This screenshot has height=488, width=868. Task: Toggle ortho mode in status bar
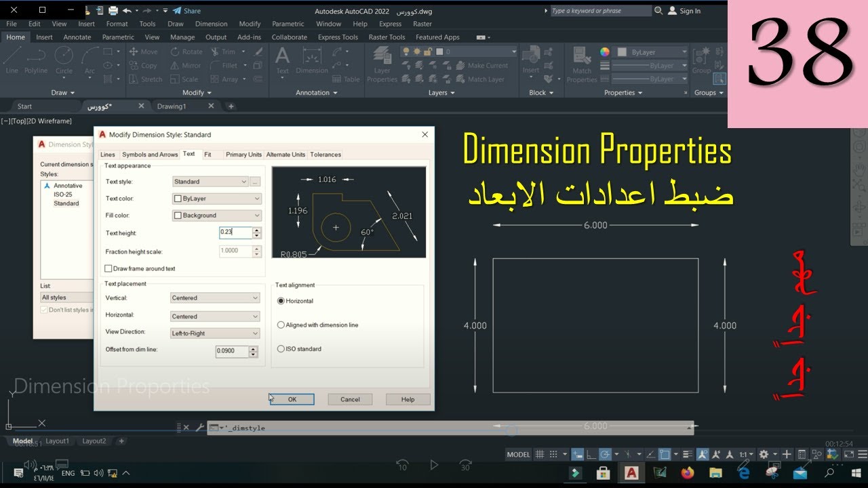(x=591, y=454)
